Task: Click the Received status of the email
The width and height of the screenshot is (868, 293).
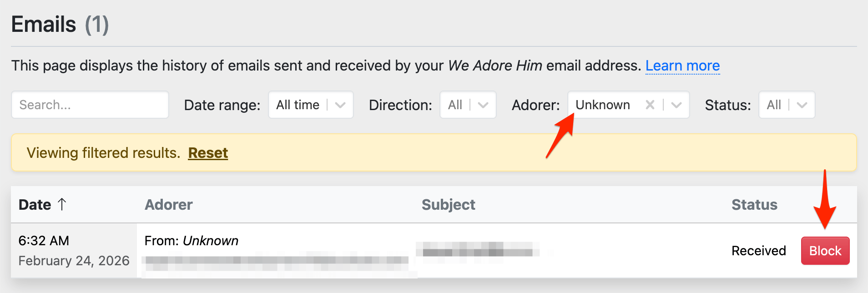Action: (x=758, y=251)
